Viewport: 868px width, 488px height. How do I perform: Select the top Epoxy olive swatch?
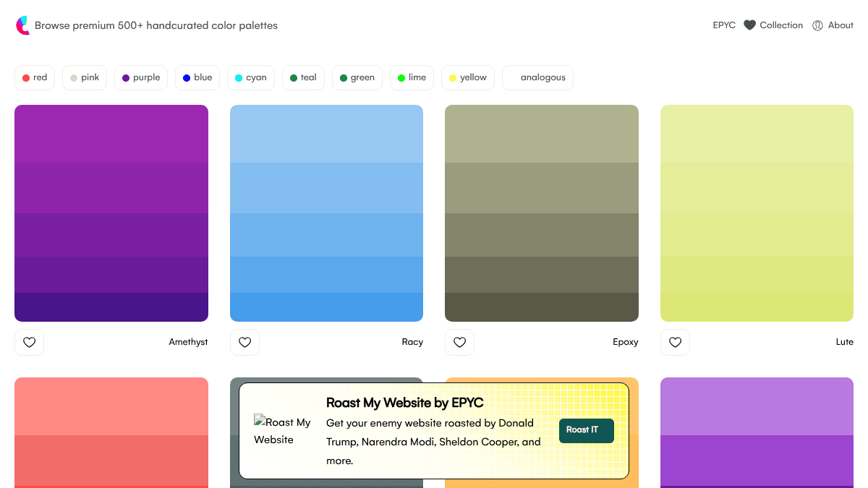(542, 134)
